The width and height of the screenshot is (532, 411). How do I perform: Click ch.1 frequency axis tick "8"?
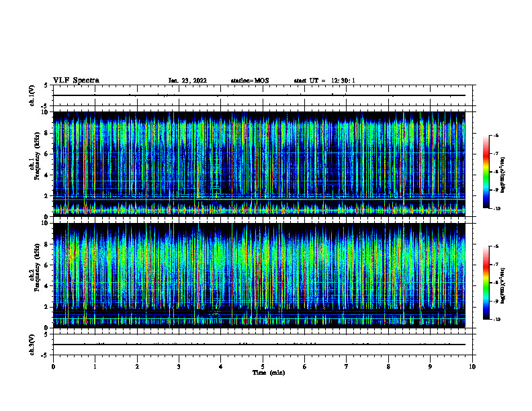(46, 133)
